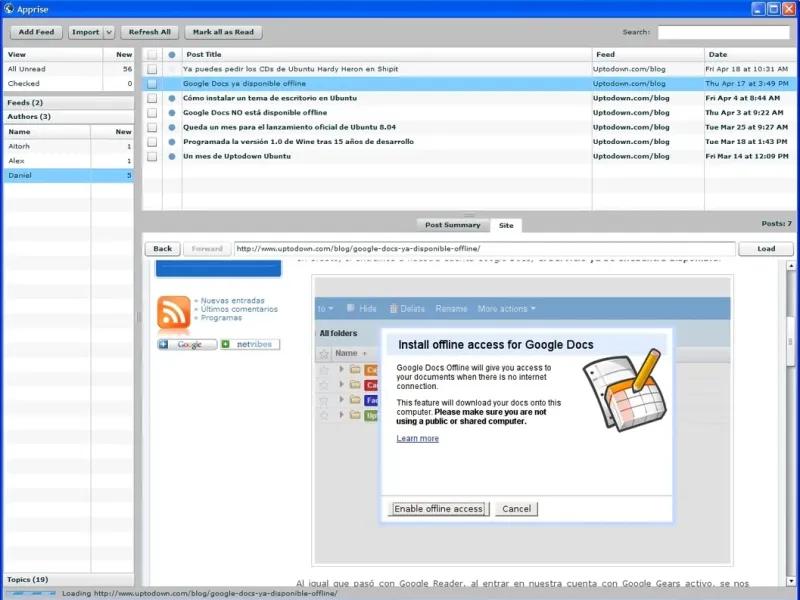Tick checkbox for Cómo instalar un tema
This screenshot has width=800, height=600.
tap(152, 98)
